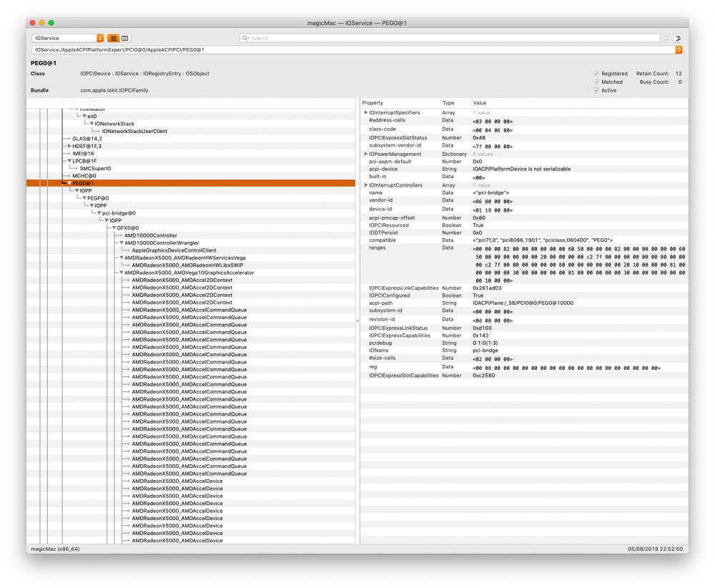Click the com.apple.iokit.IOPCIFamily bundle text

point(114,90)
